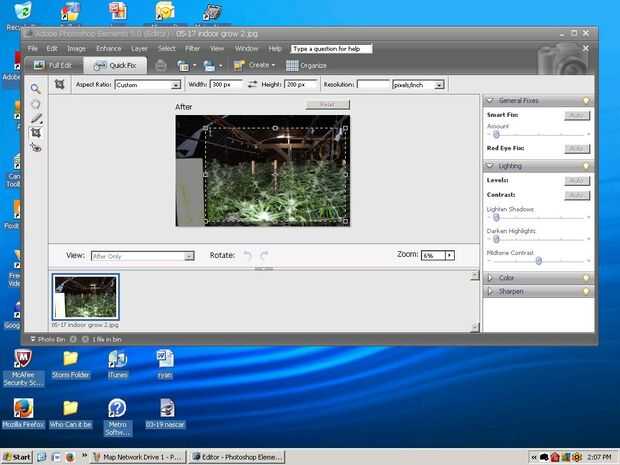
Task: Open Storm Folder on desktop
Action: pyautogui.click(x=70, y=364)
